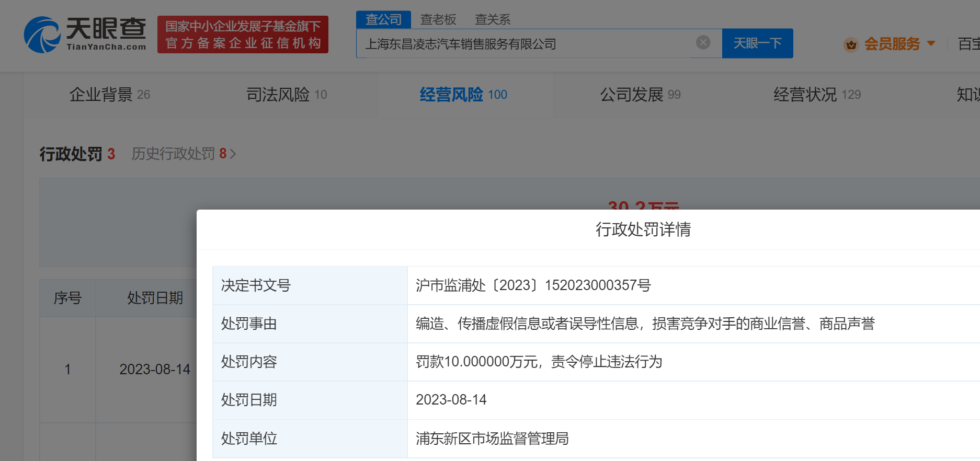Clear the search box with the X icon
This screenshot has height=461, width=980.
[x=703, y=42]
